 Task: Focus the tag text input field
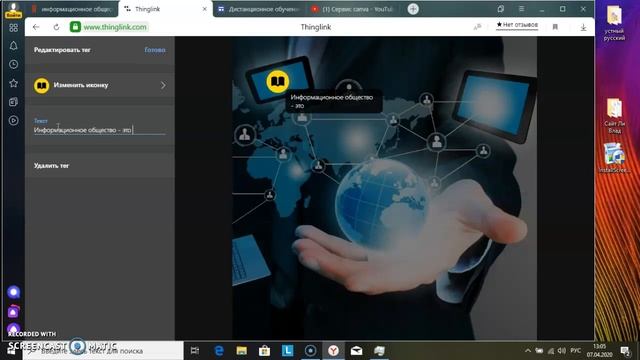pos(100,130)
